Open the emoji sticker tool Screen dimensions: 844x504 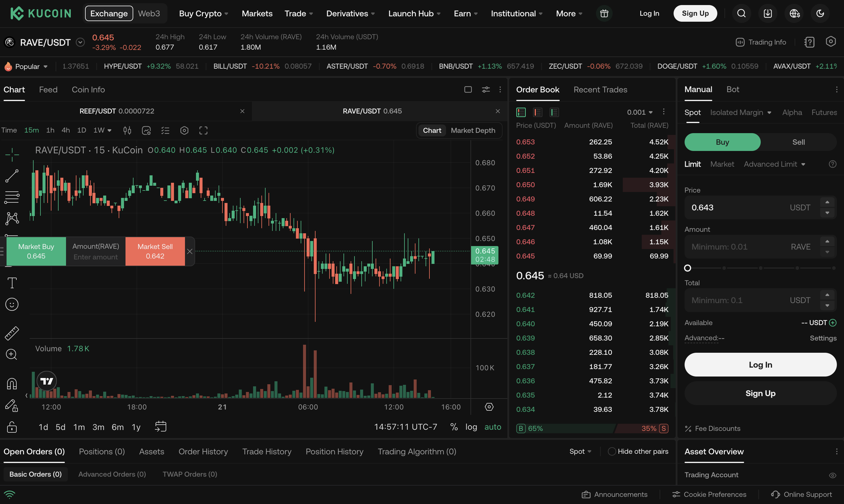click(x=12, y=304)
